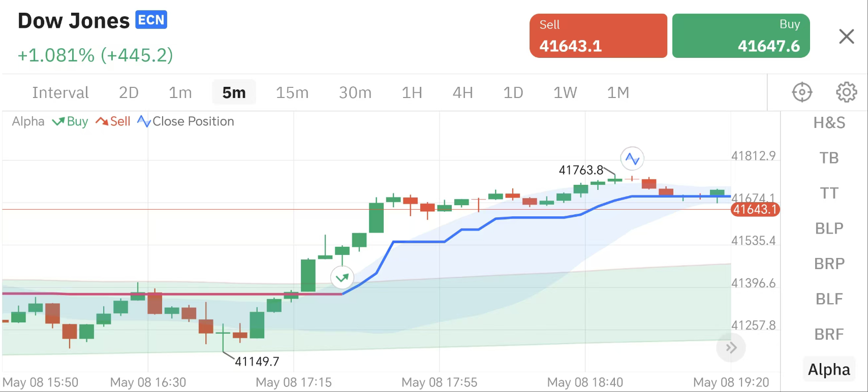Switch to 1M interval

(618, 92)
